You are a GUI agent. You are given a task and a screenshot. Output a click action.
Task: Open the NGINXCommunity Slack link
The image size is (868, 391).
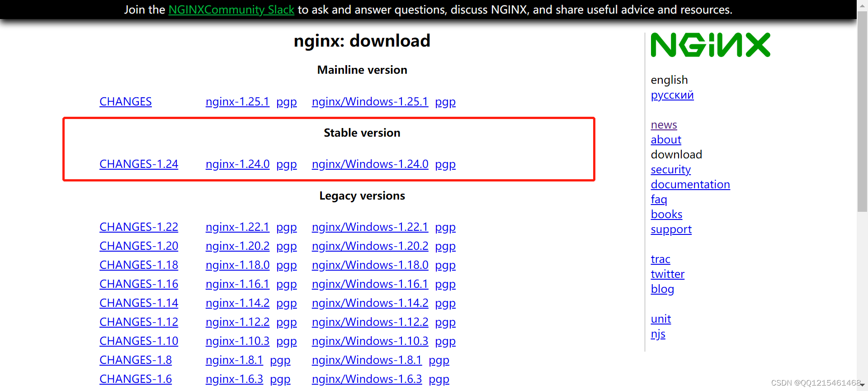point(231,10)
